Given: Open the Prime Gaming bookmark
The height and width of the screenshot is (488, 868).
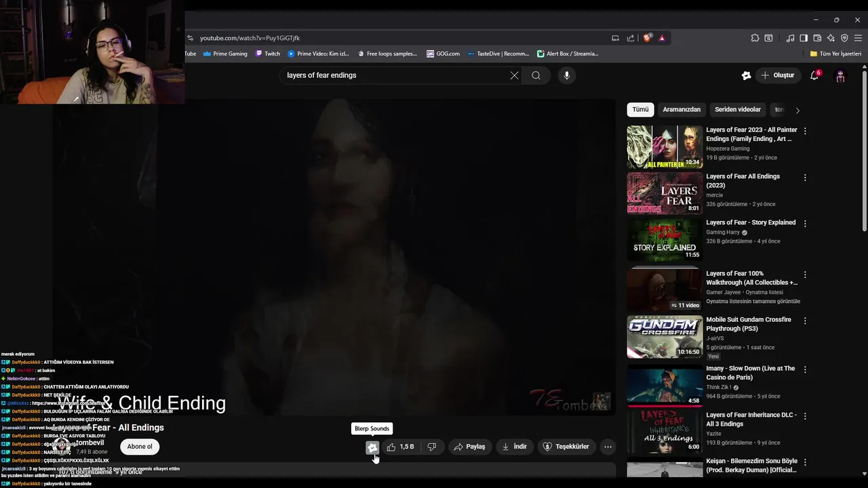Looking at the screenshot, I should pyautogui.click(x=225, y=54).
